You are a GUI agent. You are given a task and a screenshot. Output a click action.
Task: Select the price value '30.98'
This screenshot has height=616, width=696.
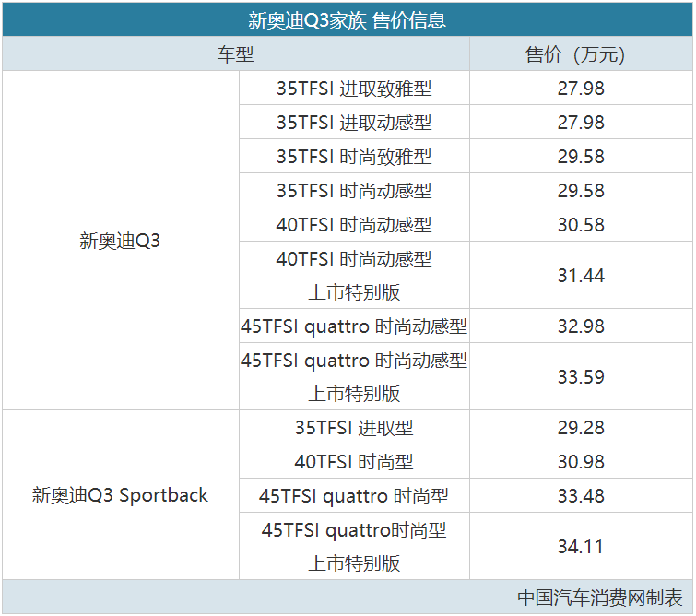tap(581, 462)
